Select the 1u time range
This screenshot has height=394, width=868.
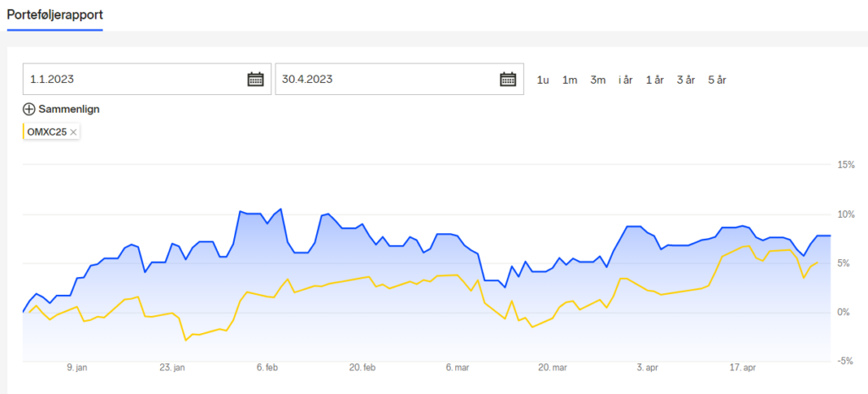[x=542, y=80]
